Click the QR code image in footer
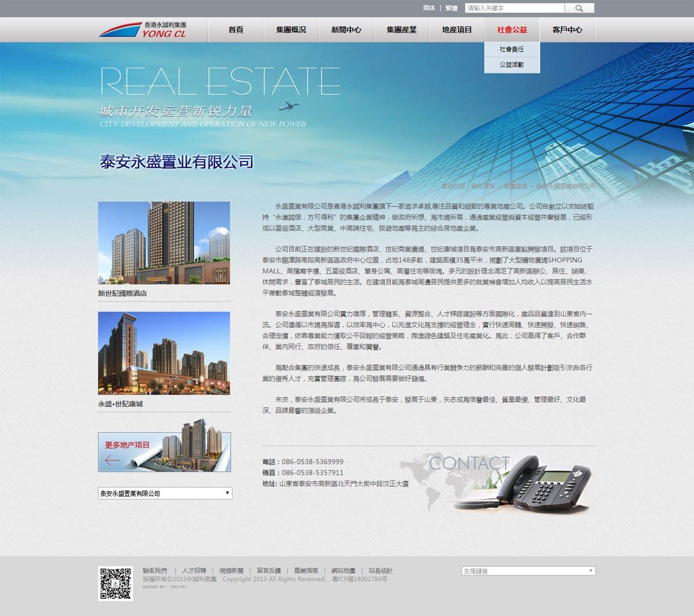The height and width of the screenshot is (616, 694). point(116,583)
